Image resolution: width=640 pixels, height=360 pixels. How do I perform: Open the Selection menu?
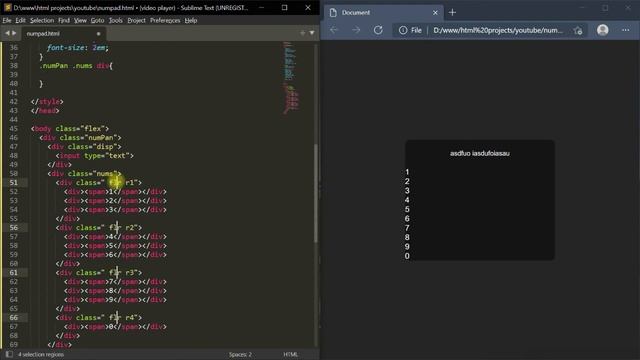[42, 20]
